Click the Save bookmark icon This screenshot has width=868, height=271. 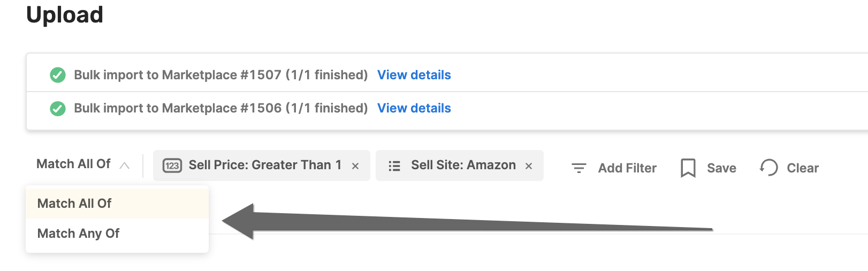tap(688, 168)
